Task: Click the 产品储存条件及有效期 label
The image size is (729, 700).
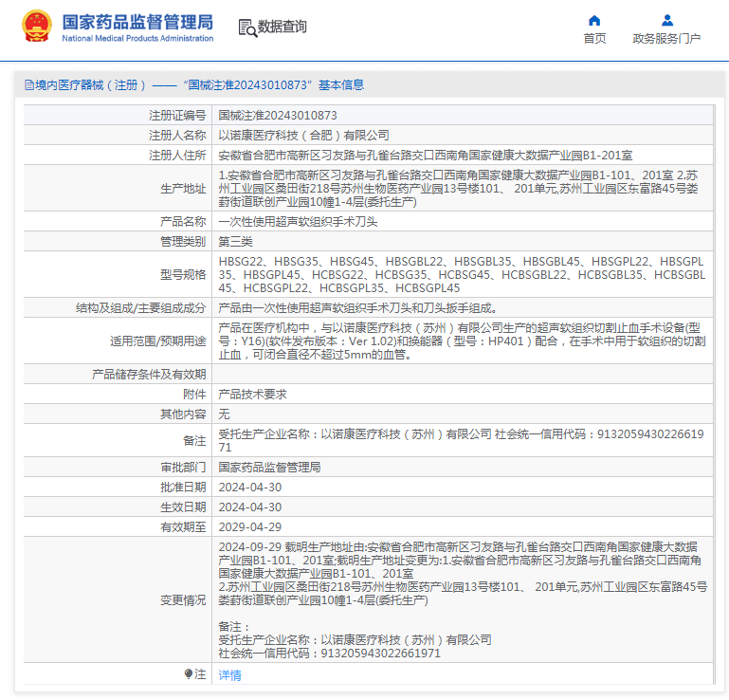Action: pos(149,375)
